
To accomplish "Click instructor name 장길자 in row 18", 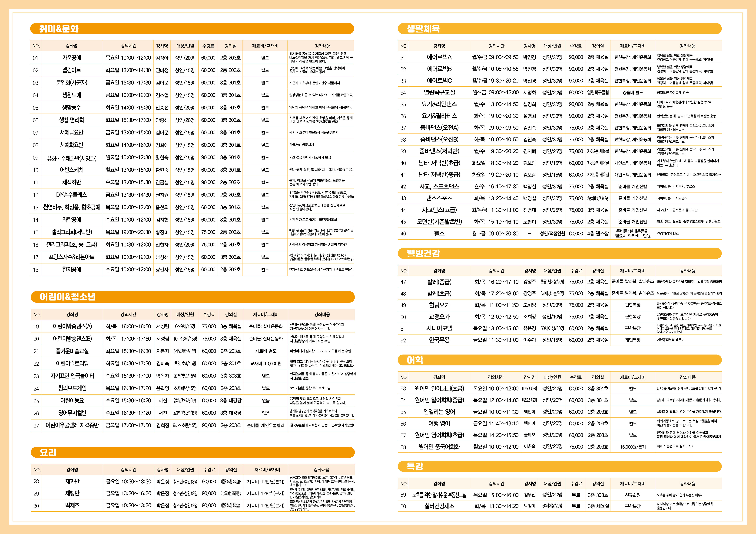I will click(x=162, y=270).
